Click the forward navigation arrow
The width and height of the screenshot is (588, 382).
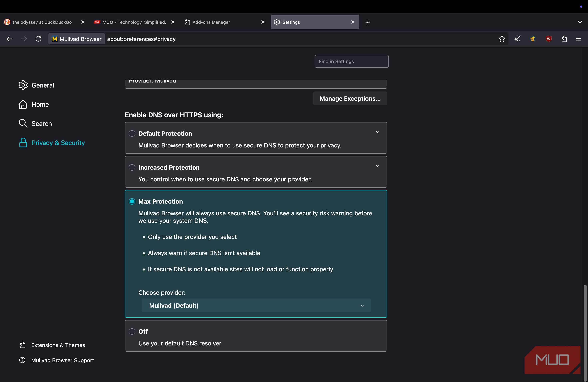24,39
